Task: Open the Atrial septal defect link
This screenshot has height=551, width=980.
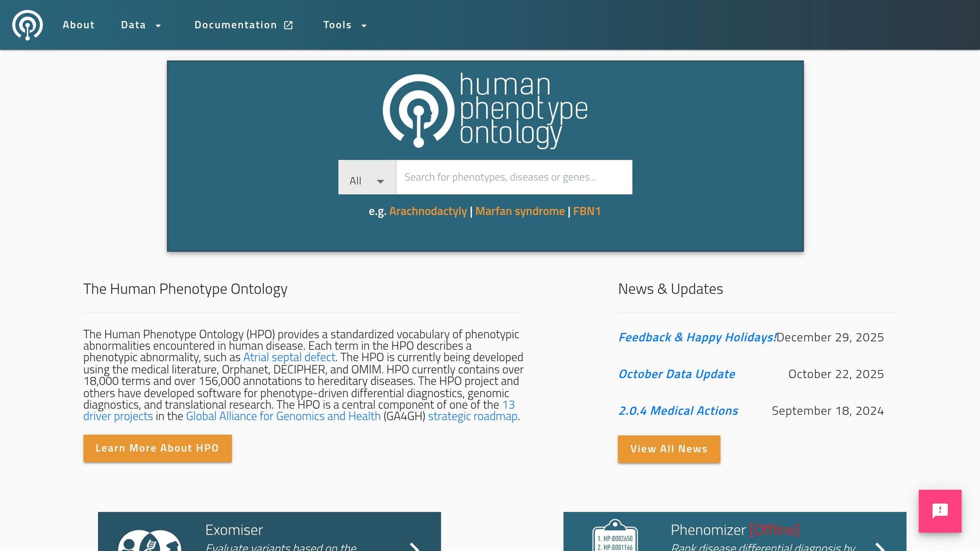Action: [x=289, y=357]
